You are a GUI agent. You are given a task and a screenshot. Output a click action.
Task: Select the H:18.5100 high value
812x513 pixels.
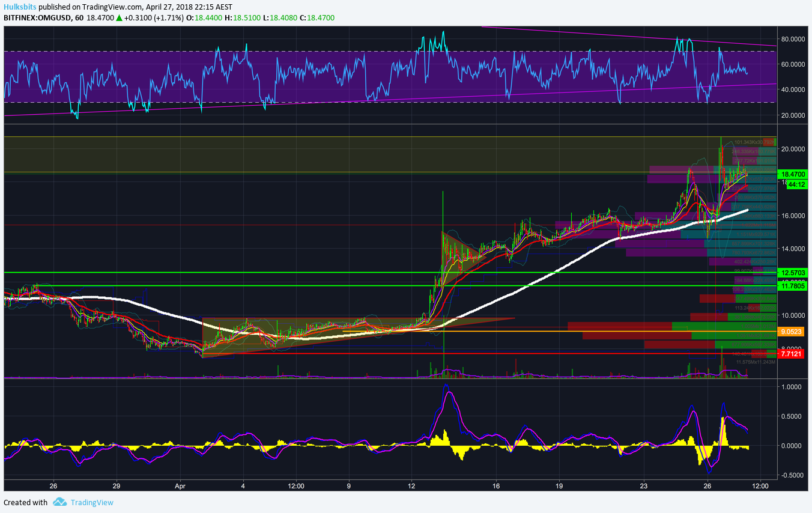[x=244, y=18]
